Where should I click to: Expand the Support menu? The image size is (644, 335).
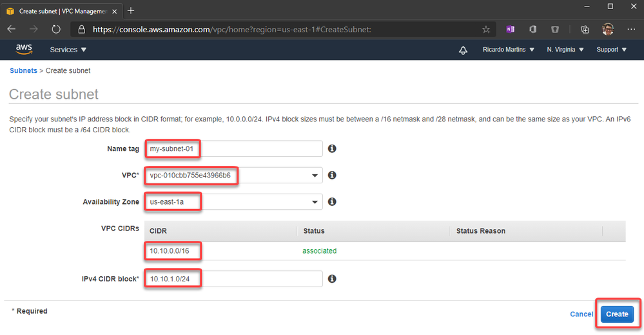pyautogui.click(x=612, y=50)
